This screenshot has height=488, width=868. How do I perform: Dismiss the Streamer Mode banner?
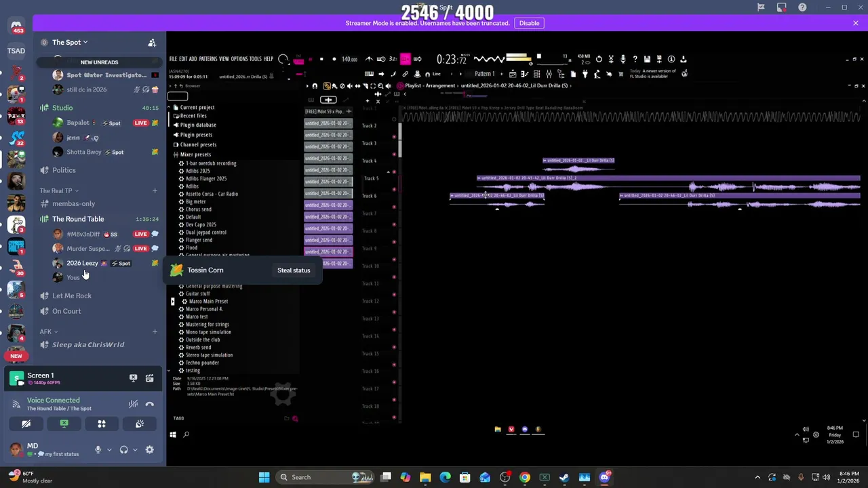[x=855, y=23]
